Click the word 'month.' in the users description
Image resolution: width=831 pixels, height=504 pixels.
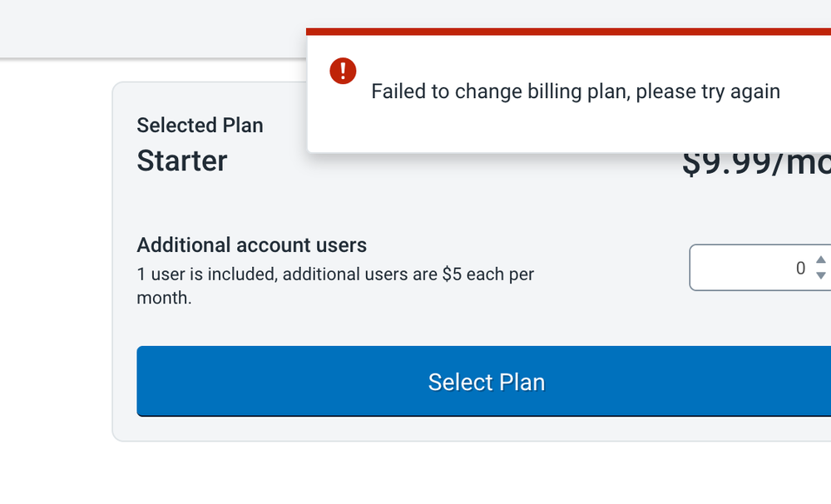coord(165,298)
